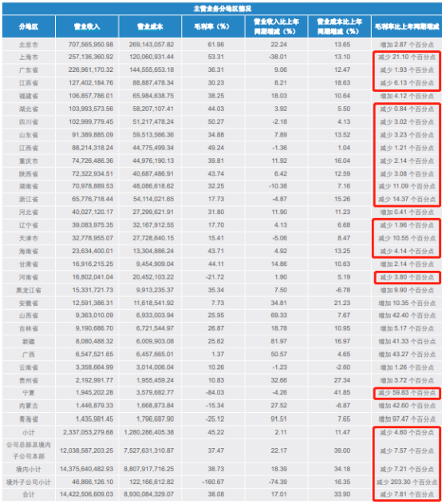Viewport: 442px width, 504px height.
Task: Click the 河南省 row label
Action: [x=29, y=277]
